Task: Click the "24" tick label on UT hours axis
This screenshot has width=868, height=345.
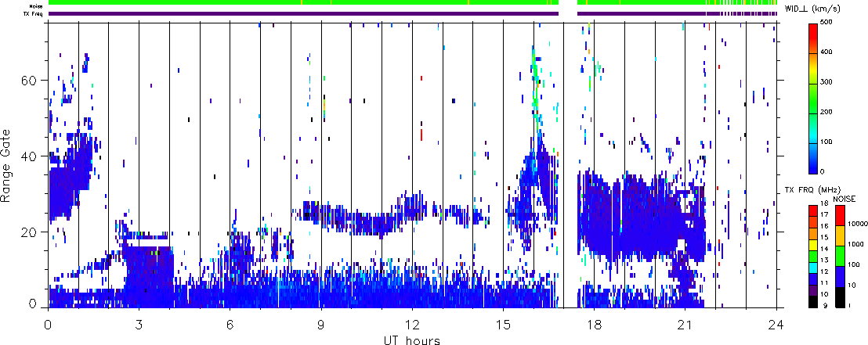Action: [x=776, y=324]
